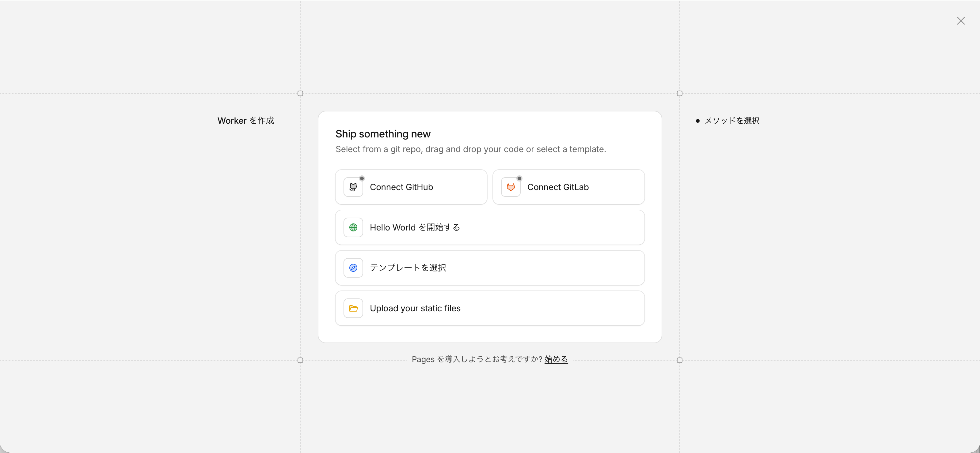Select the Connect GitLab label
The width and height of the screenshot is (980, 453).
[x=558, y=187]
